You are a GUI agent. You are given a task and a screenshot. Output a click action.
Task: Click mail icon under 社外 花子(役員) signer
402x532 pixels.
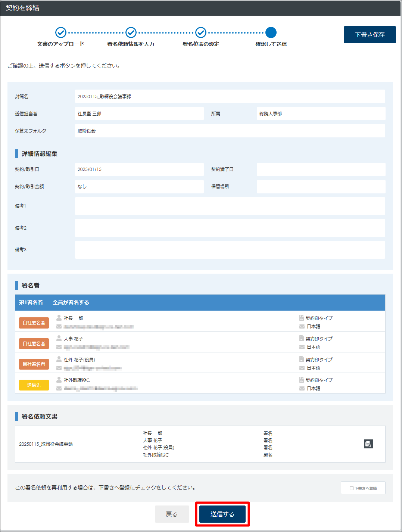pyautogui.click(x=59, y=368)
